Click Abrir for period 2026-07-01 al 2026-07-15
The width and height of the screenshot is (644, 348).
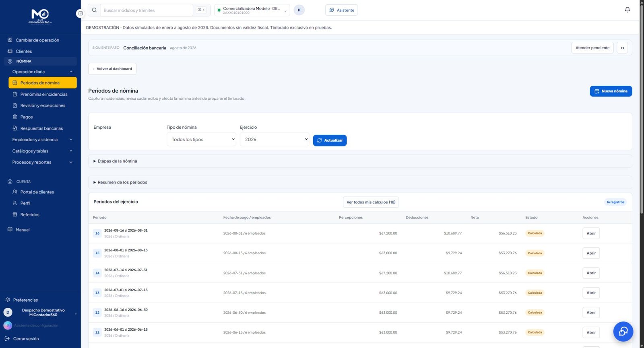(591, 293)
